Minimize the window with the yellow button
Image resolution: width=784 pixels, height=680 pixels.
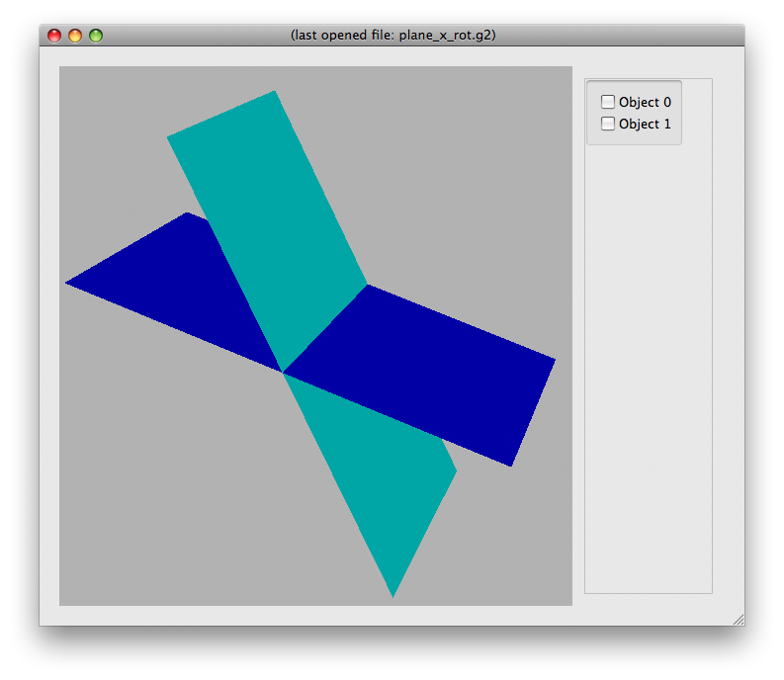[75, 36]
